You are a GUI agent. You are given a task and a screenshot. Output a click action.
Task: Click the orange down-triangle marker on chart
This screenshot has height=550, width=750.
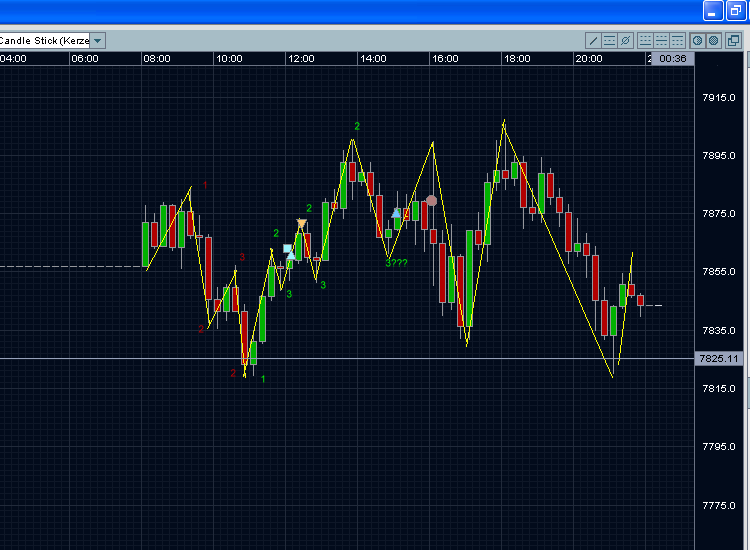click(x=301, y=223)
